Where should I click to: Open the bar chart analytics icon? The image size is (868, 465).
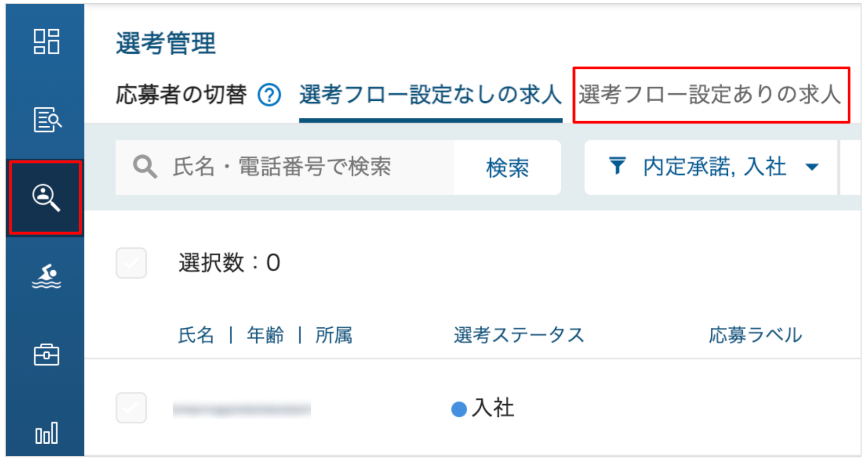[46, 433]
